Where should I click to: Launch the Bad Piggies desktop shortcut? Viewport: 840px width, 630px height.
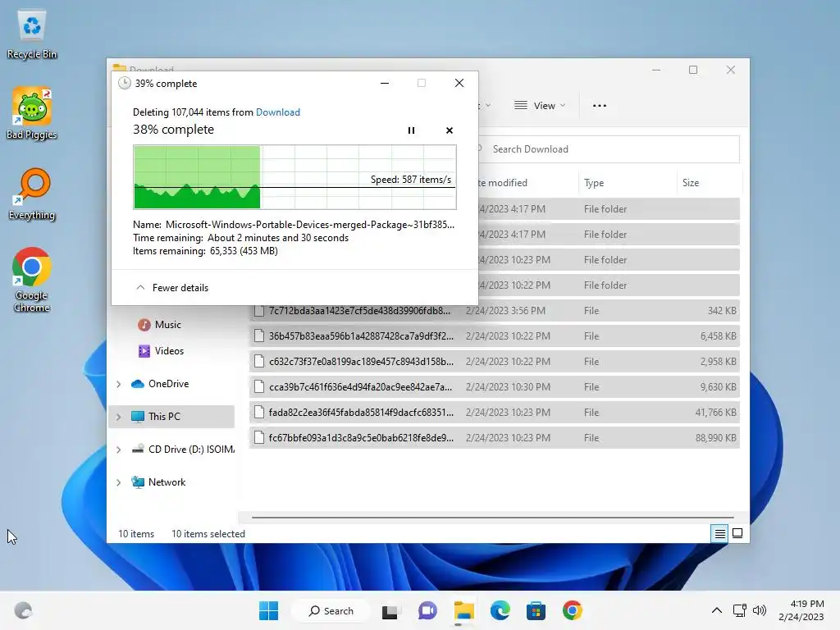(x=32, y=113)
